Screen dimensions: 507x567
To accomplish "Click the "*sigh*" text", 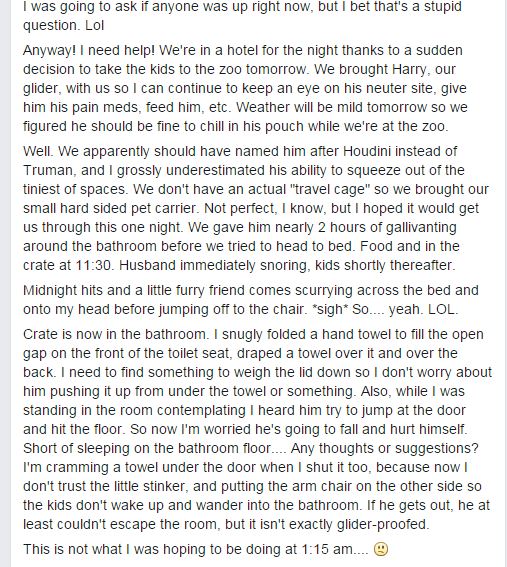I will click(330, 309).
